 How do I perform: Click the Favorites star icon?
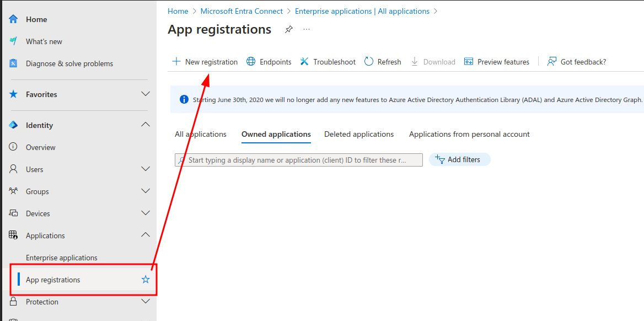pos(14,94)
